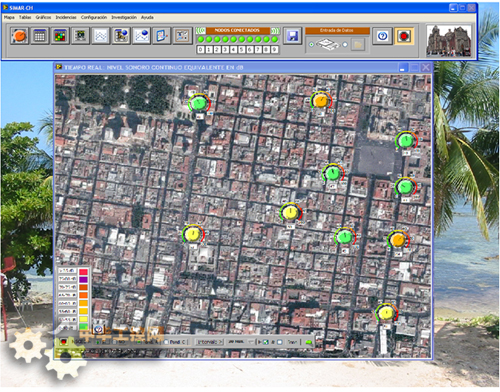The width and height of the screenshot is (500, 392).
Task: Click the line graph with blue sphere icon
Action: 141,36
